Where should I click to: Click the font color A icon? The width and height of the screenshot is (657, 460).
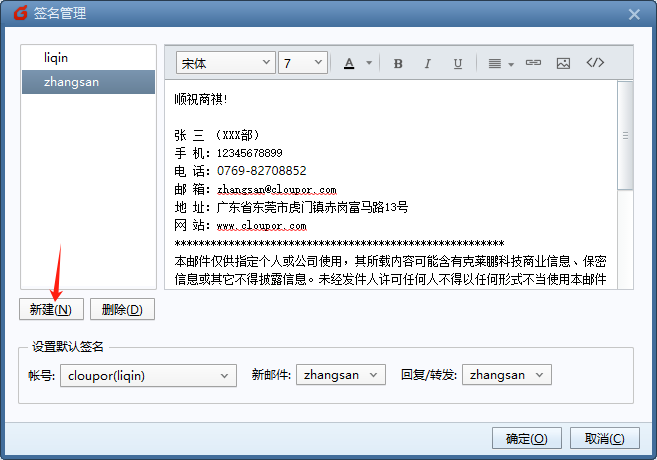349,63
